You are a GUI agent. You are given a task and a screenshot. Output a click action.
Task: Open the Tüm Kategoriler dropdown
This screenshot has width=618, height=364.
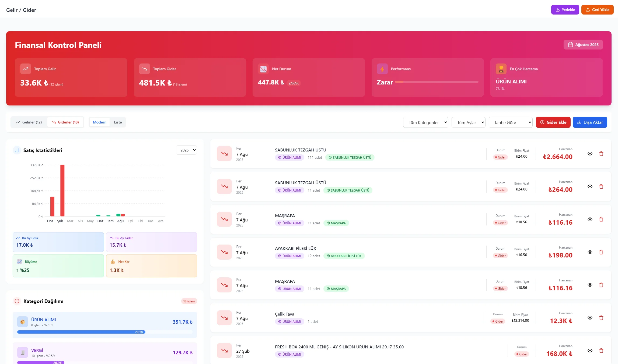click(426, 122)
